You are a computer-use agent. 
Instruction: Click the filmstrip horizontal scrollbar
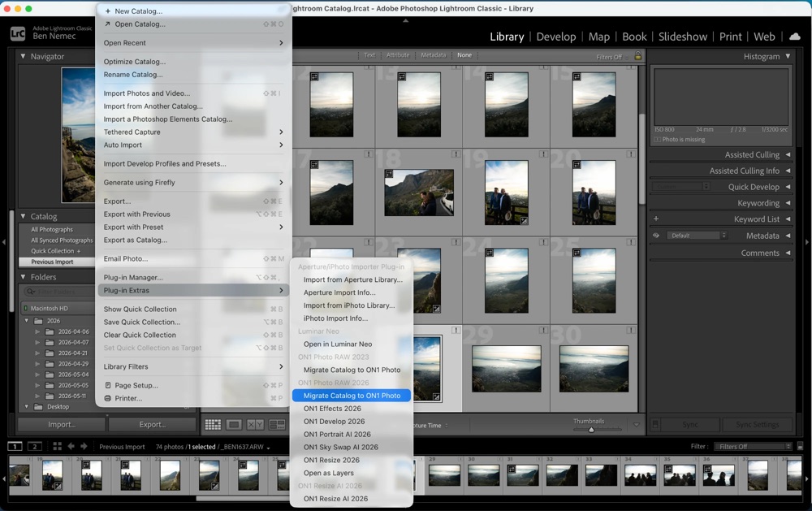pyautogui.click(x=244, y=499)
